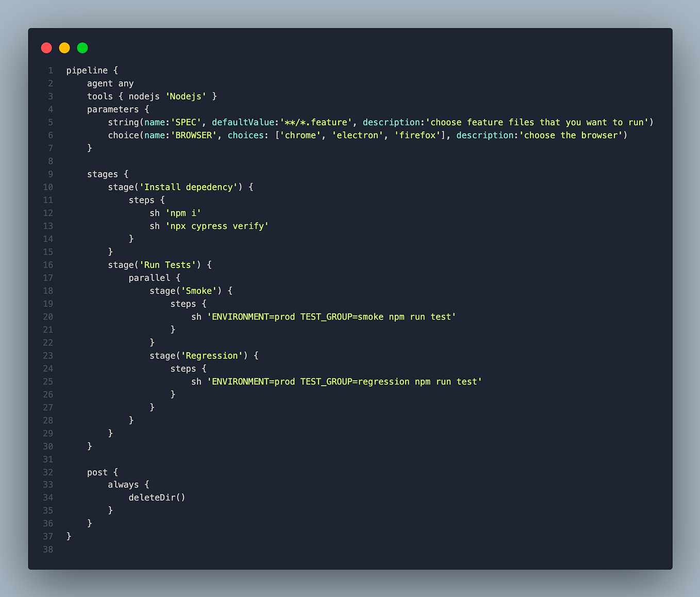The height and width of the screenshot is (597, 700).
Task: Select the word pipeline on line 1
Action: pos(87,70)
